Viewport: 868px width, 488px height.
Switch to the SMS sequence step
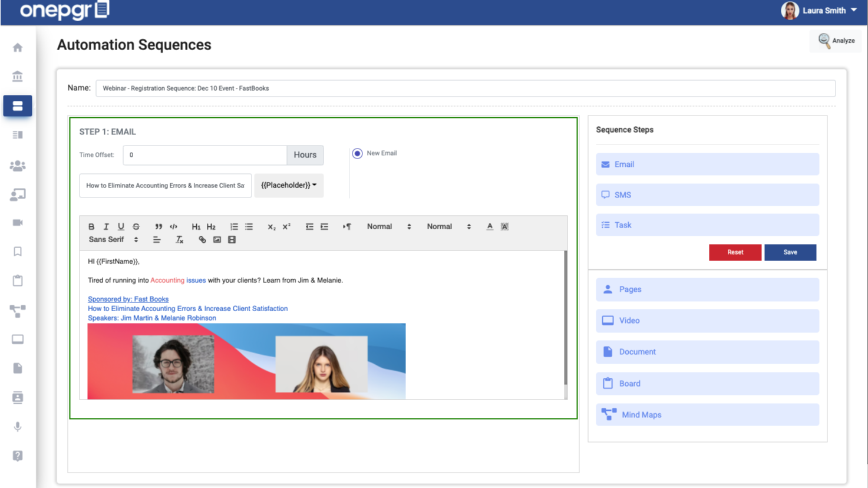[707, 194]
